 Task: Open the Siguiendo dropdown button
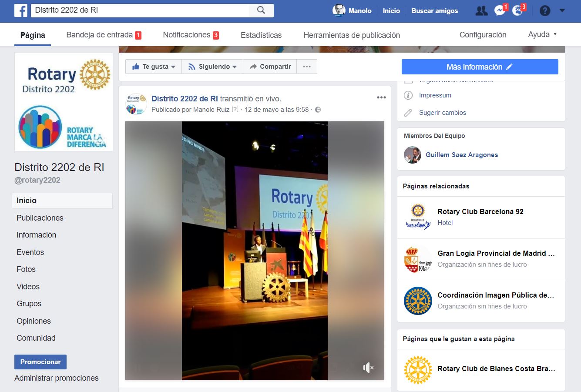tap(212, 67)
